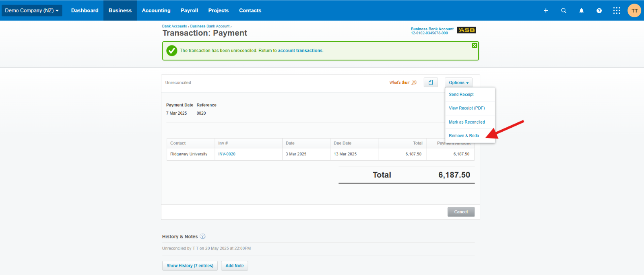The height and width of the screenshot is (275, 644).
Task: Go to Bank Accounts breadcrumb link
Action: [174, 26]
